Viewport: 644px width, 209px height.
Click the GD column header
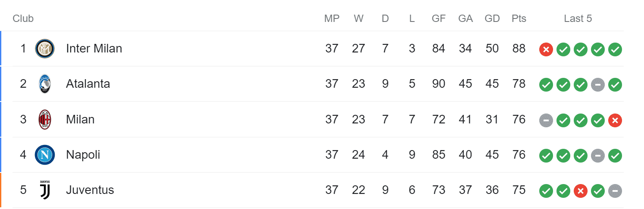click(x=492, y=18)
